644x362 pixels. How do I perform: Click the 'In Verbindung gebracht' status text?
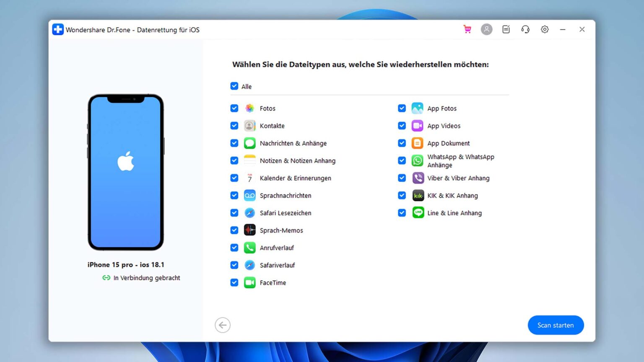pyautogui.click(x=147, y=278)
